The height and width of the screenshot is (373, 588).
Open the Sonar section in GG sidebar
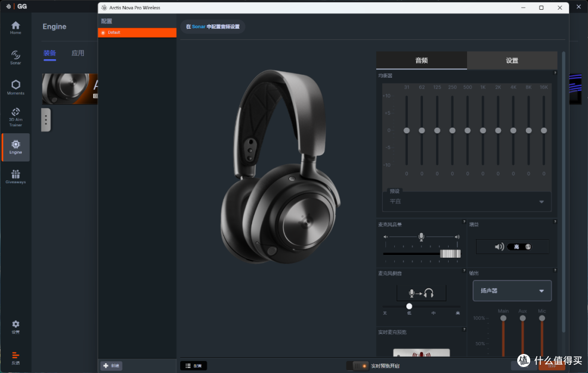coord(15,58)
